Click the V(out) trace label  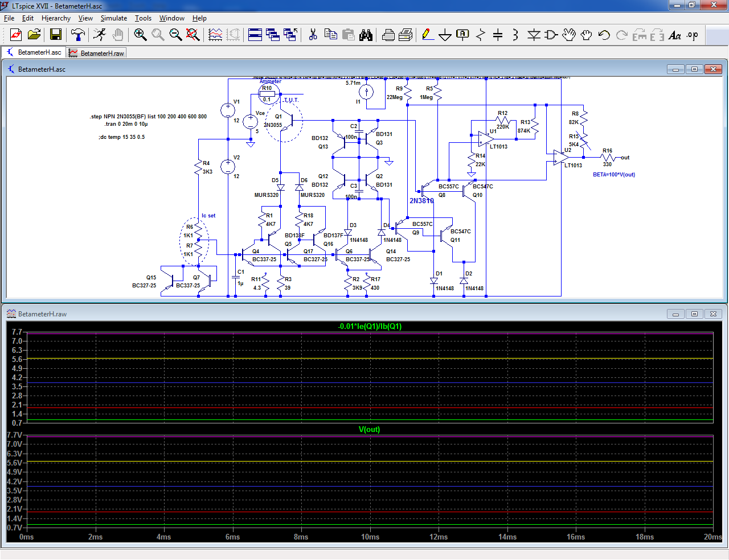(369, 430)
